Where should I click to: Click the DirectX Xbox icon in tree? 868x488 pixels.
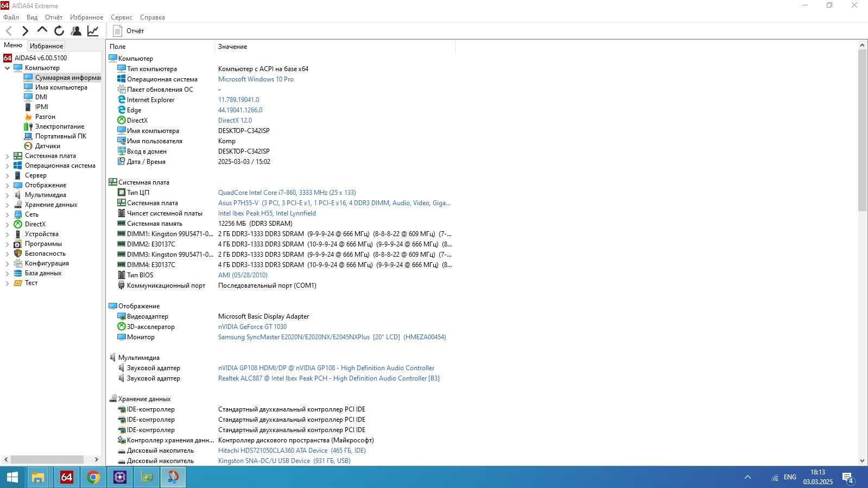(18, 224)
